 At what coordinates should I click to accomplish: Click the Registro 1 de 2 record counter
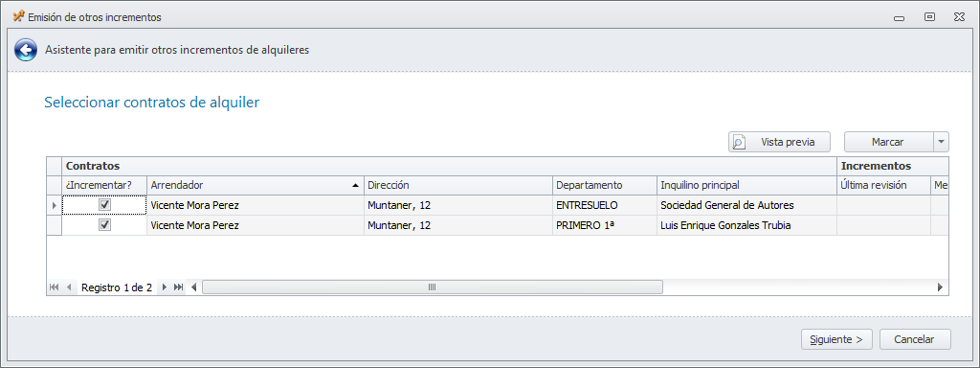click(117, 287)
